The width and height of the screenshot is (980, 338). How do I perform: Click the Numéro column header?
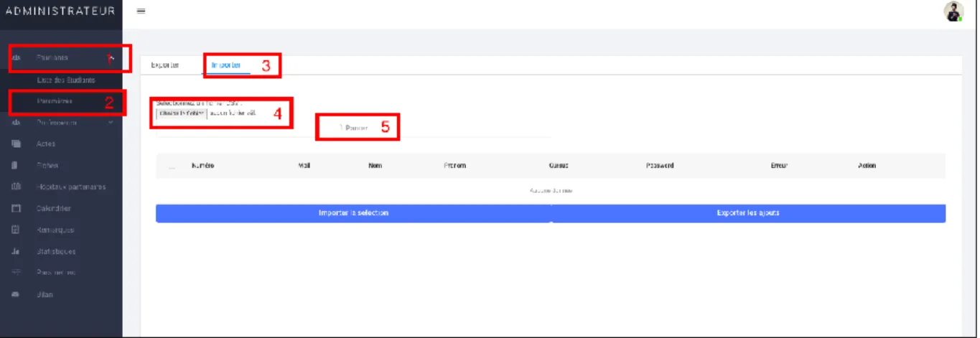pyautogui.click(x=202, y=166)
